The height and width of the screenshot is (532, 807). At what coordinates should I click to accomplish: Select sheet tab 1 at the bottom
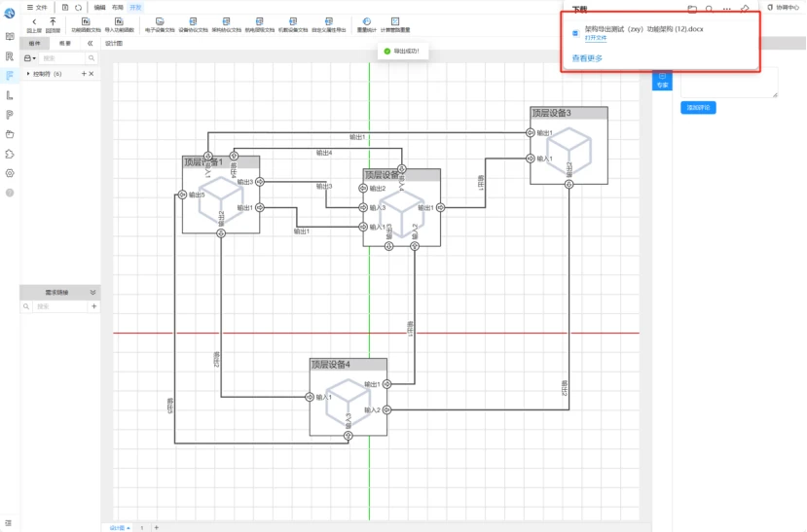coord(142,527)
